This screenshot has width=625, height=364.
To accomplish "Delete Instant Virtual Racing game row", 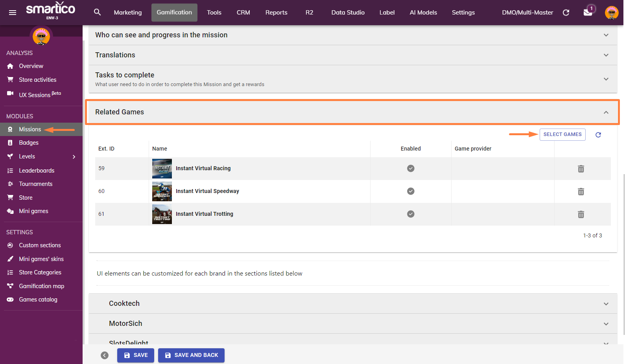I will (581, 169).
